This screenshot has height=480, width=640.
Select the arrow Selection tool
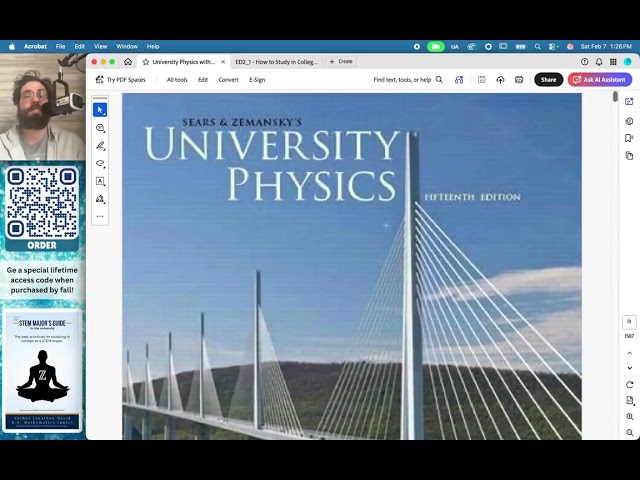coord(100,110)
